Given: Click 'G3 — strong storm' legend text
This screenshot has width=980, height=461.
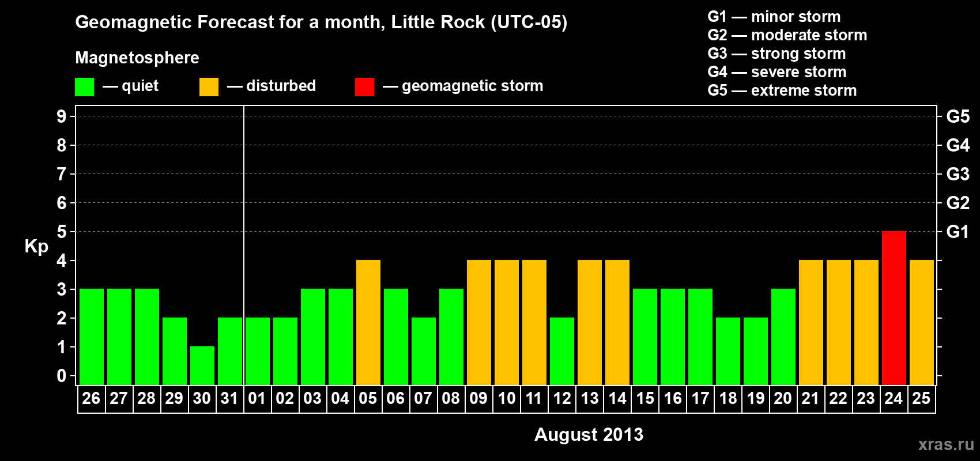Looking at the screenshot, I should [x=777, y=54].
